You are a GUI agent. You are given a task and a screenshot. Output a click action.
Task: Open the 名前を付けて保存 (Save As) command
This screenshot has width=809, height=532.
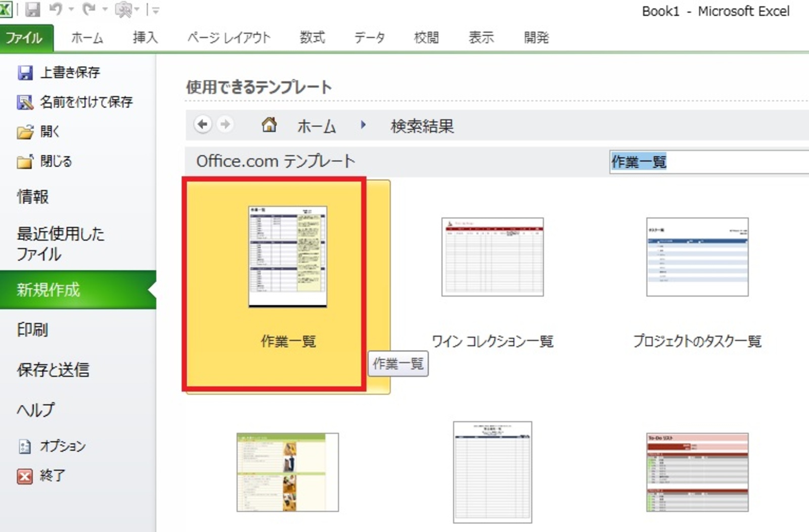[x=86, y=102]
